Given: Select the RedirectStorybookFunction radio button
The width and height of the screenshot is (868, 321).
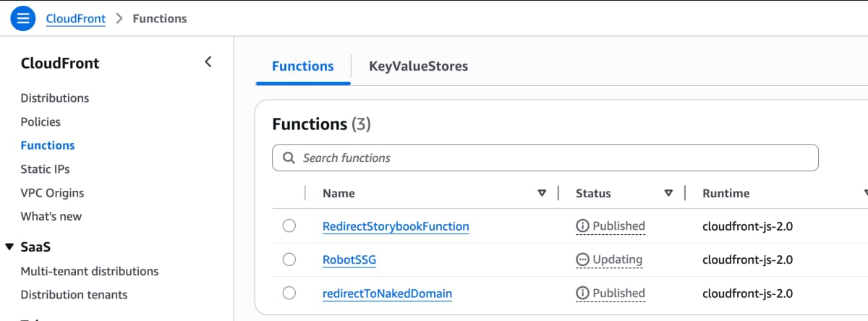Looking at the screenshot, I should click(x=289, y=226).
